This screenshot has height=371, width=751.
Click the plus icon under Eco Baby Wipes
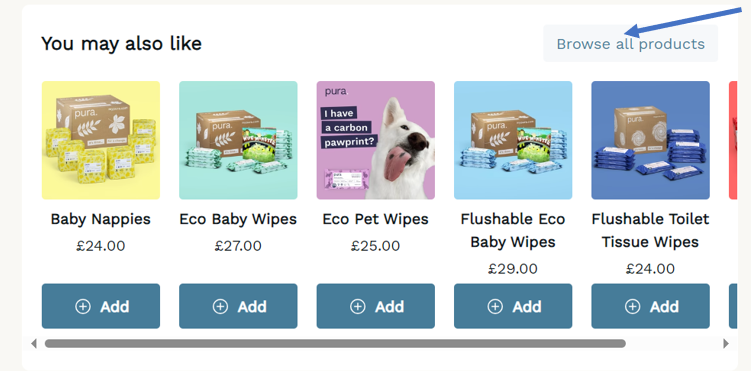point(220,306)
